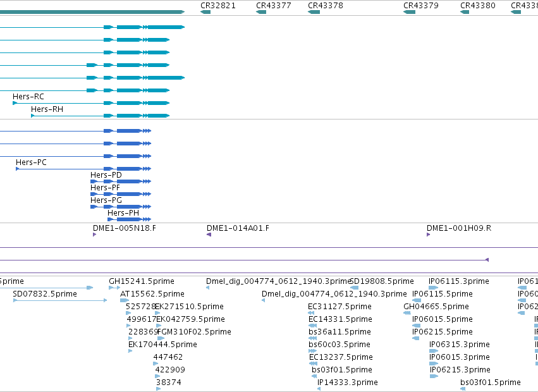Click Dmel_dig_004774_0612_1940.3prime label beside IP06115.5prime

(334, 294)
